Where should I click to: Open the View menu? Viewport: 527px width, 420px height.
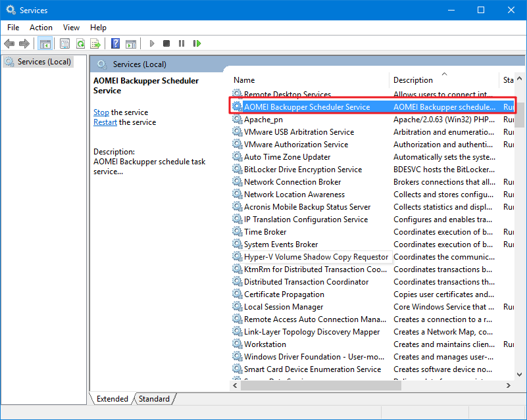71,28
